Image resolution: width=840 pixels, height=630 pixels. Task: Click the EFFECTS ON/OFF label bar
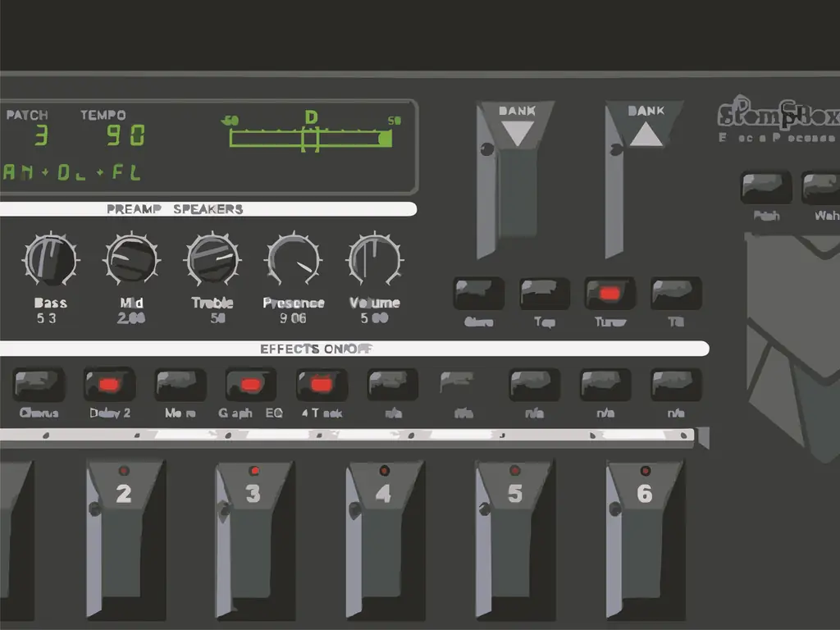pyautogui.click(x=354, y=349)
